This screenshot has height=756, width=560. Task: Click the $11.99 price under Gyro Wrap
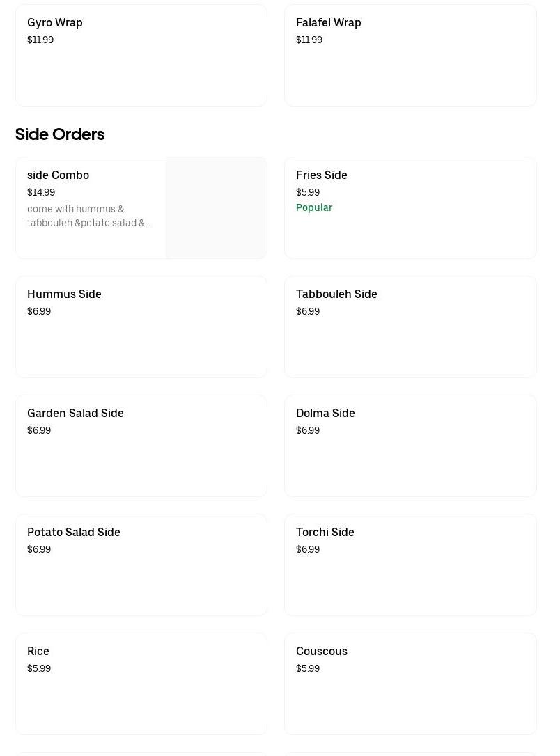pyautogui.click(x=40, y=40)
